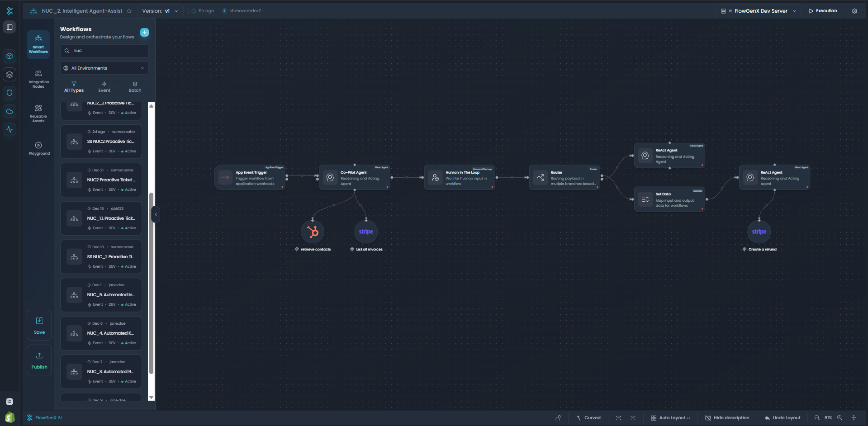Click the Save button
This screenshot has width=868, height=426.
pyautogui.click(x=39, y=326)
